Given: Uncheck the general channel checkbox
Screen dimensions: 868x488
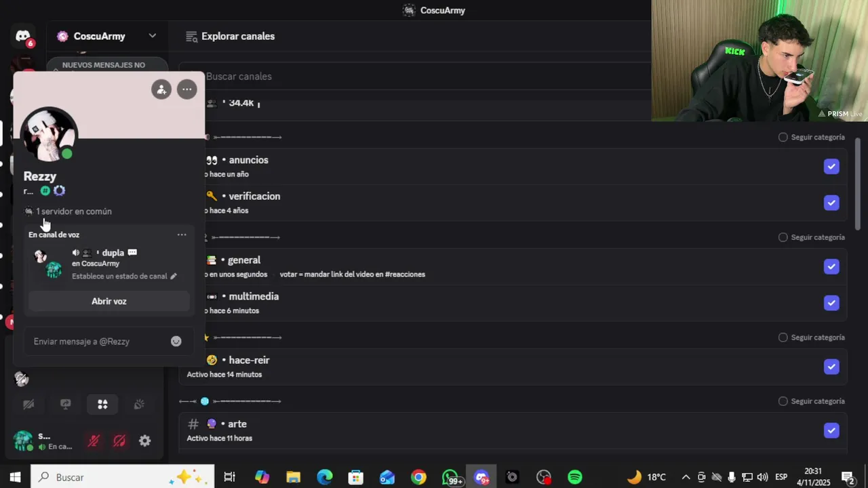Looking at the screenshot, I should coord(831,266).
